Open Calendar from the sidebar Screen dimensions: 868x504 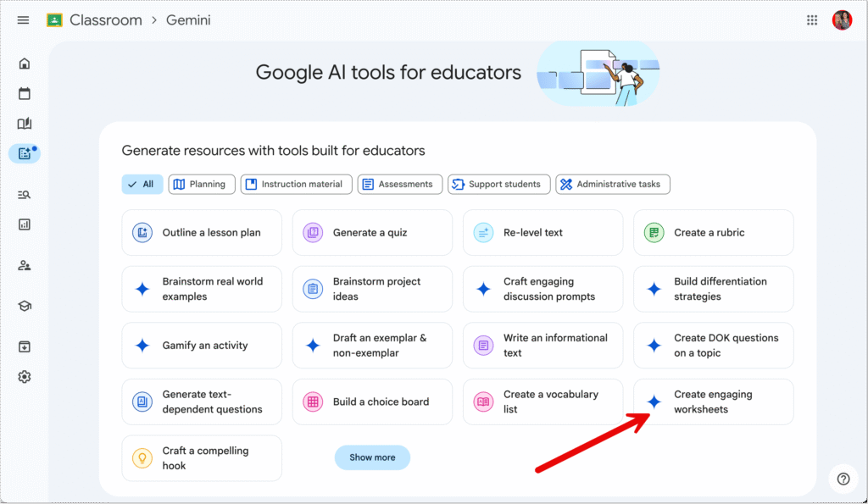(25, 93)
